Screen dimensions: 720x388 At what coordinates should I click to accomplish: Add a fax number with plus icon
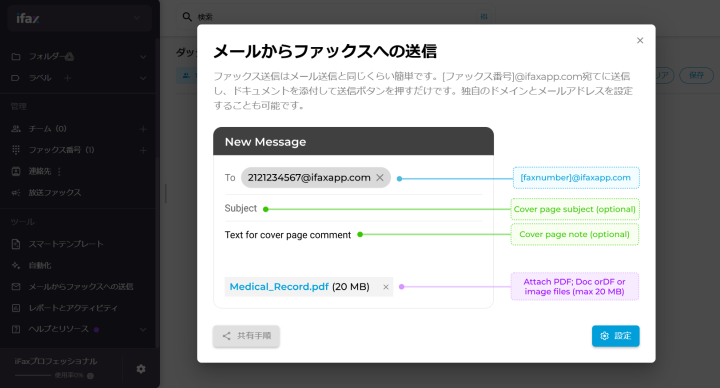coord(143,150)
